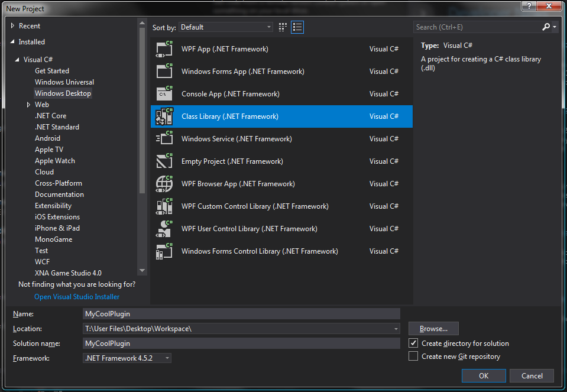
Task: Enable Create new Git repository
Action: [413, 357]
